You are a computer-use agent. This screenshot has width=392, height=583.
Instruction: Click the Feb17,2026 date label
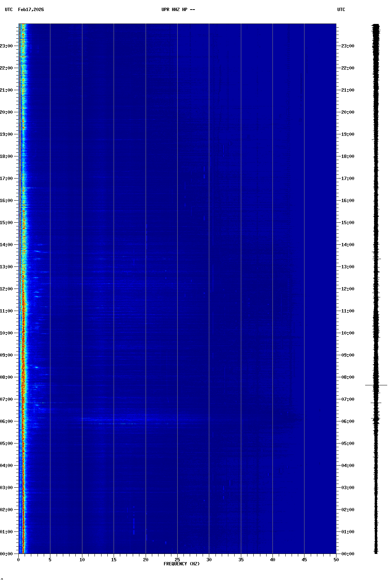31,10
